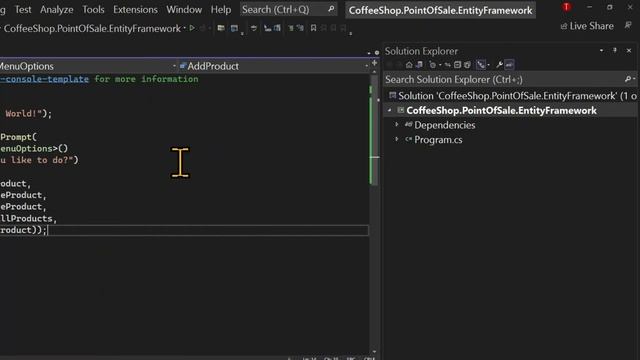The width and height of the screenshot is (640, 360).
Task: Open Pending Changes Filter dropdown arrow
Action: point(440,65)
